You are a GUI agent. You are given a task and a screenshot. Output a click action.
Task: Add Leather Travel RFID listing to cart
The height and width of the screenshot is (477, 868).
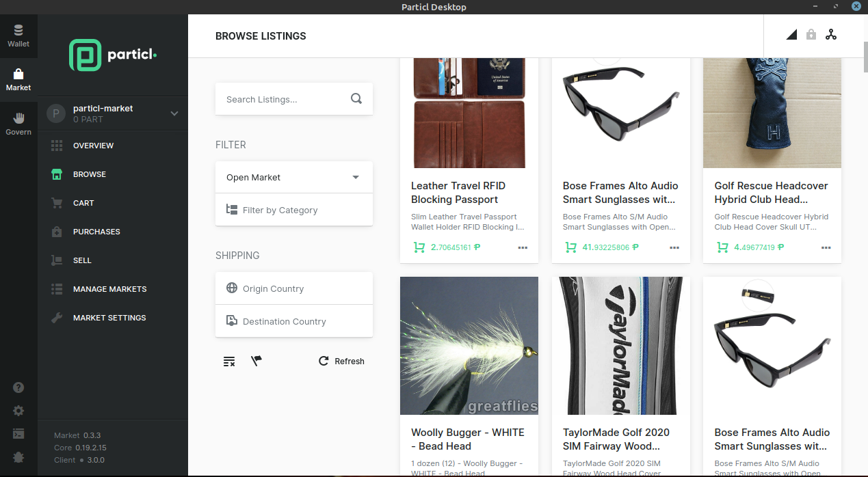419,247
